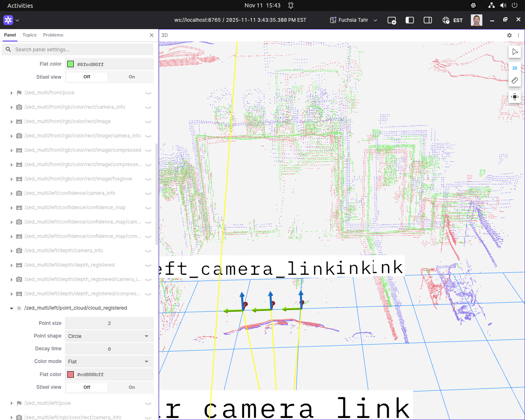This screenshot has height=420, width=525.
Task: Switch to the Topics tab
Action: (x=30, y=35)
